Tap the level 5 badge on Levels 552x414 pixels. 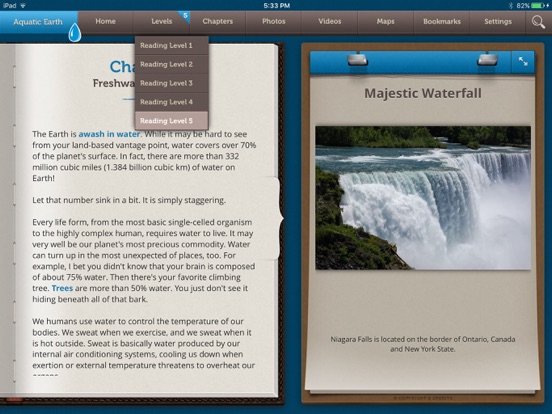[x=185, y=16]
